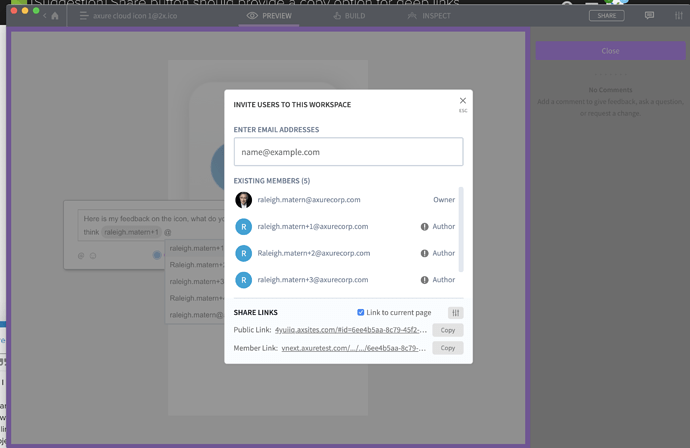Click the mention @ icon in comment box
690x448 pixels.
pyautogui.click(x=81, y=255)
